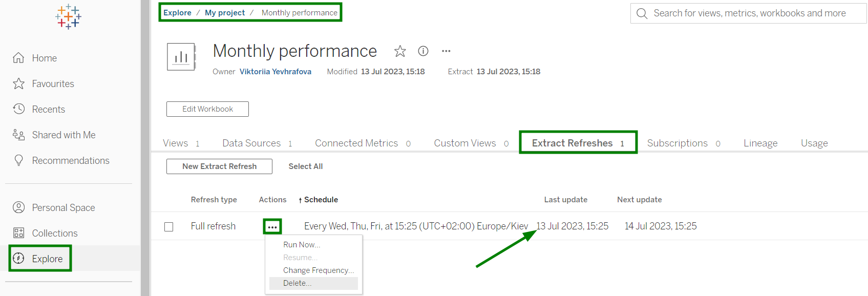Image resolution: width=868 pixels, height=296 pixels.
Task: Open the Full refresh row actions menu
Action: tap(272, 227)
